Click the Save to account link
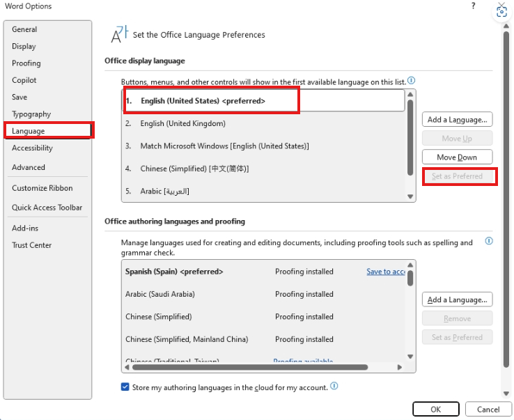Screen dimensions: 514x420 point(386,272)
